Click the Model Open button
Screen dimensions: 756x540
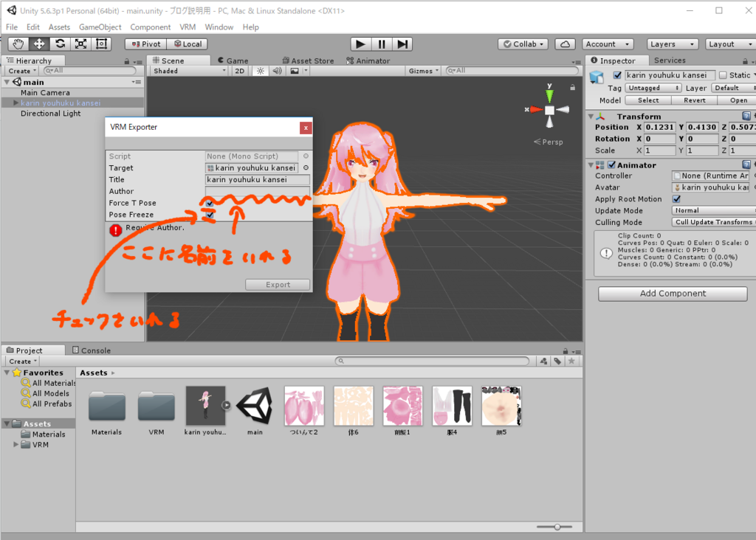point(738,100)
